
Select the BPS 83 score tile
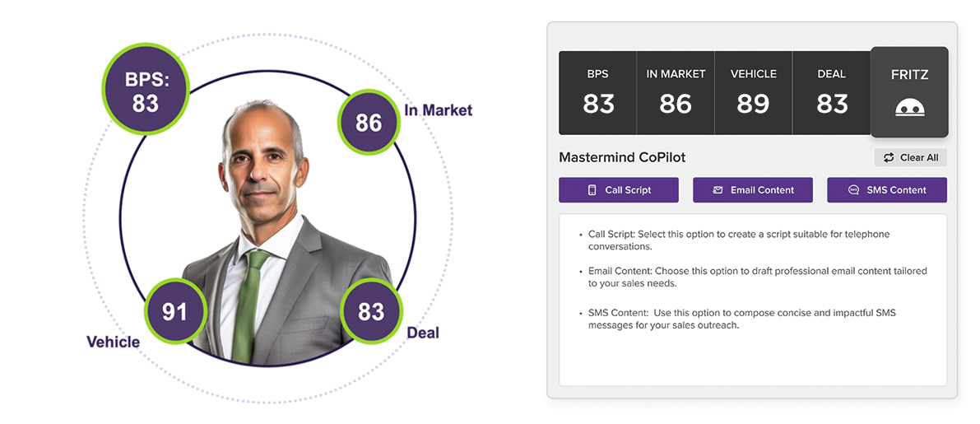(597, 93)
